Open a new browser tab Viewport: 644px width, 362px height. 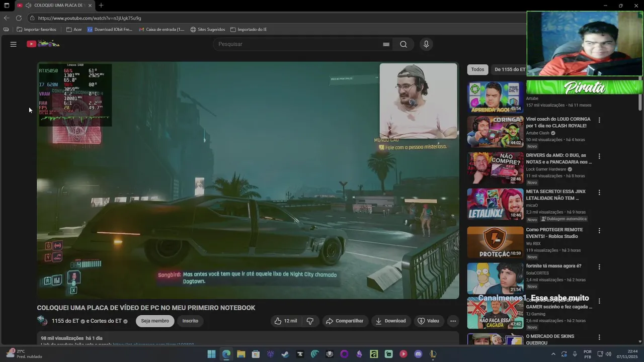[101, 6]
